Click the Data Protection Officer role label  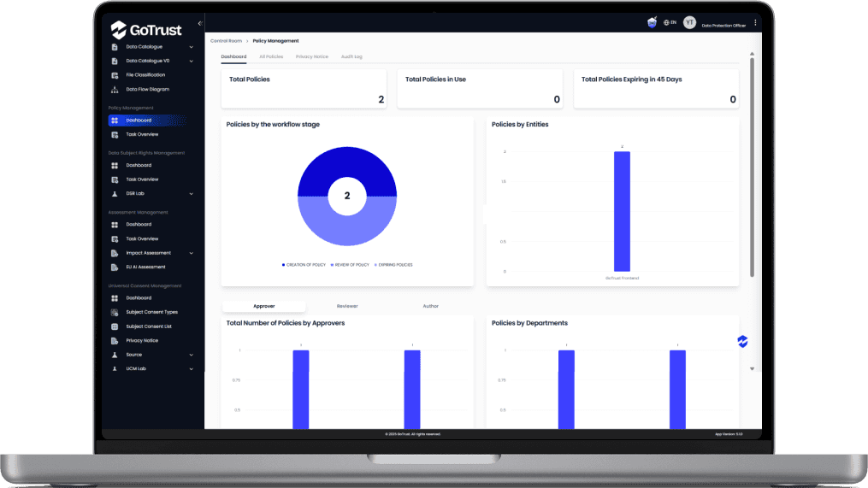tap(723, 26)
